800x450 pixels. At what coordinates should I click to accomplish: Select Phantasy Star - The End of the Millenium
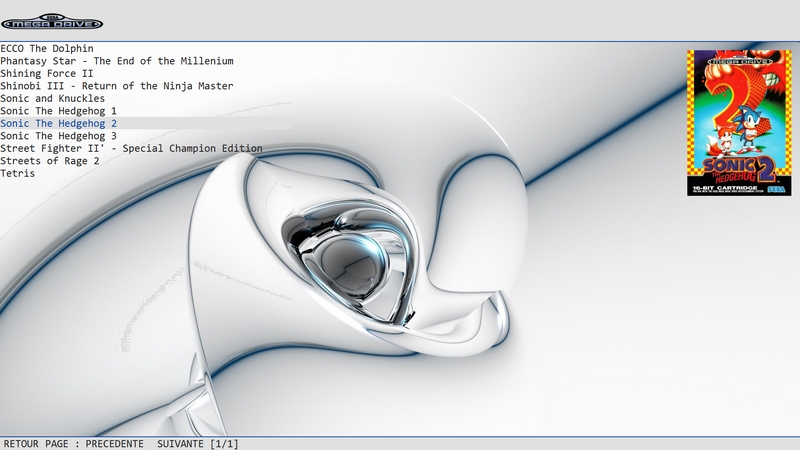(x=117, y=61)
